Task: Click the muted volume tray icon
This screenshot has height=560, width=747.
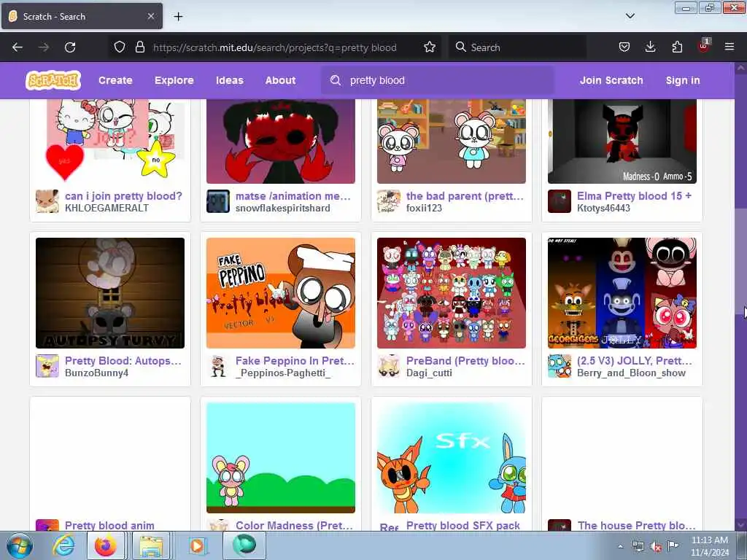Action: coord(656,546)
